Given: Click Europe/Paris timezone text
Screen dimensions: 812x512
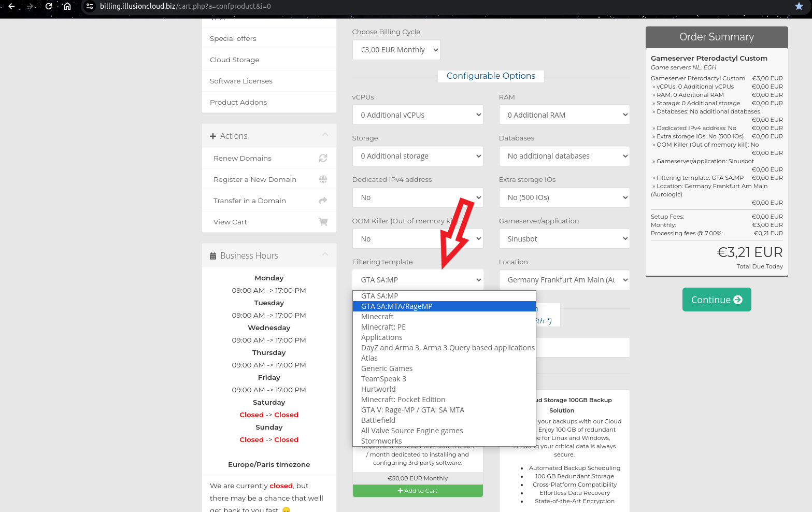Looking at the screenshot, I should pos(269,464).
